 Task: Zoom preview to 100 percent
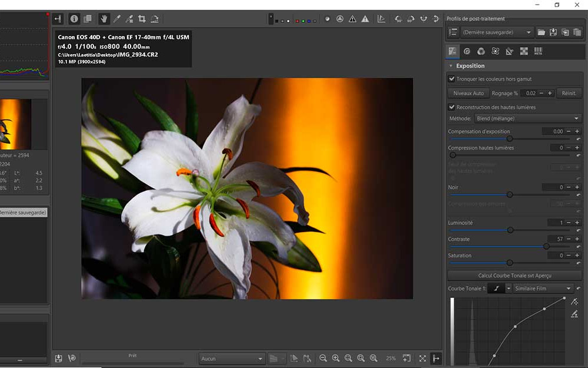373,358
